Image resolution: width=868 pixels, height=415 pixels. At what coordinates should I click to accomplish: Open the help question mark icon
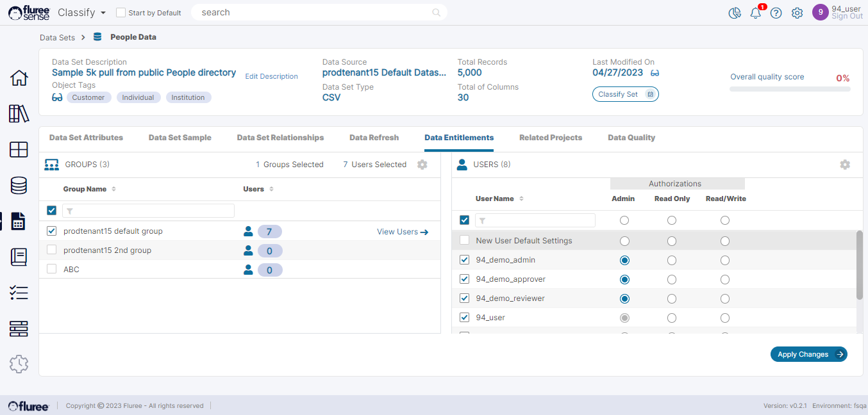776,13
